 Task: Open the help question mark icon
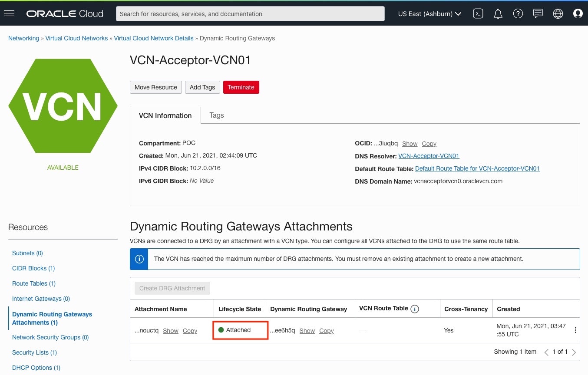518,13
